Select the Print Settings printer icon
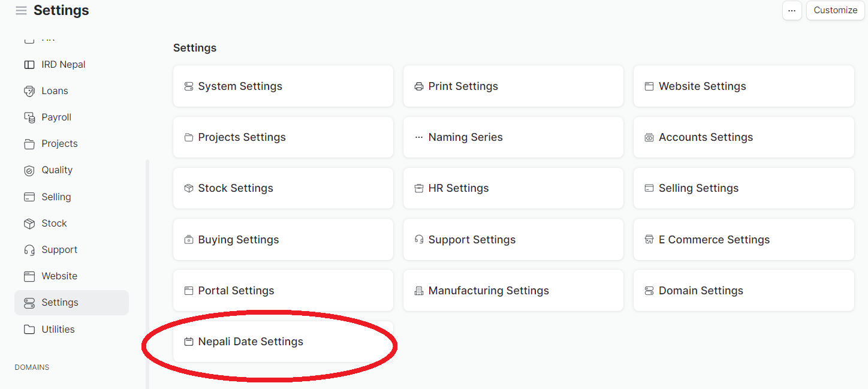The height and width of the screenshot is (389, 868). click(x=419, y=86)
